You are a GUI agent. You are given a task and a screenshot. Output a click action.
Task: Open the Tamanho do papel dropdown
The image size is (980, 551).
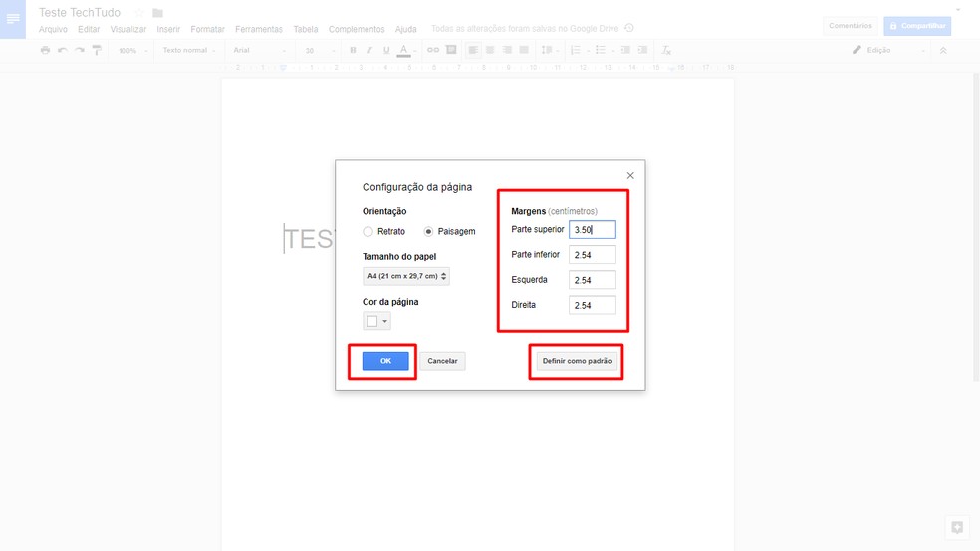click(406, 276)
